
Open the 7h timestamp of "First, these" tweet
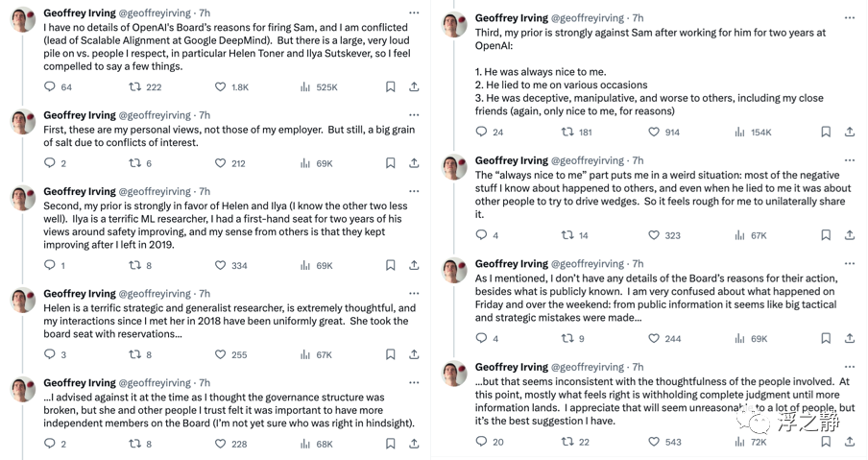point(205,115)
